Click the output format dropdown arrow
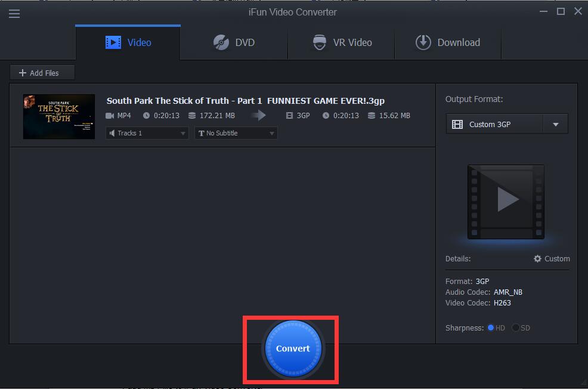 coord(556,124)
